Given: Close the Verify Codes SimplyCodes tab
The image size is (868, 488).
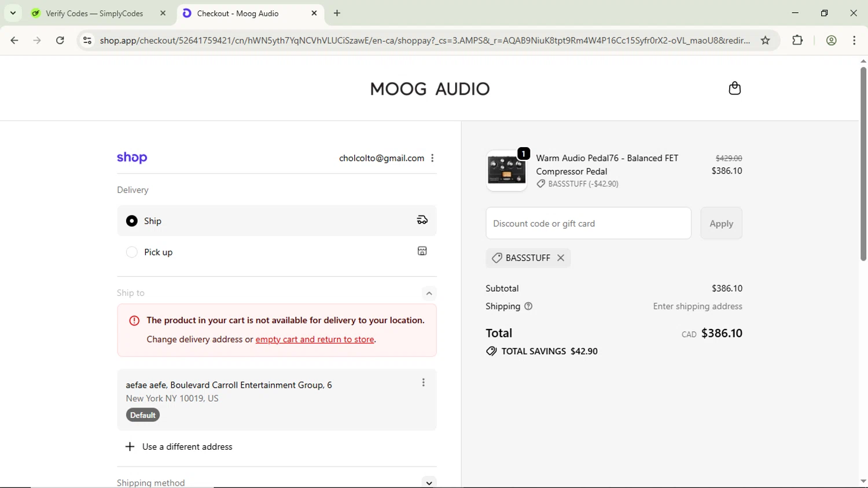Looking at the screenshot, I should (x=163, y=13).
